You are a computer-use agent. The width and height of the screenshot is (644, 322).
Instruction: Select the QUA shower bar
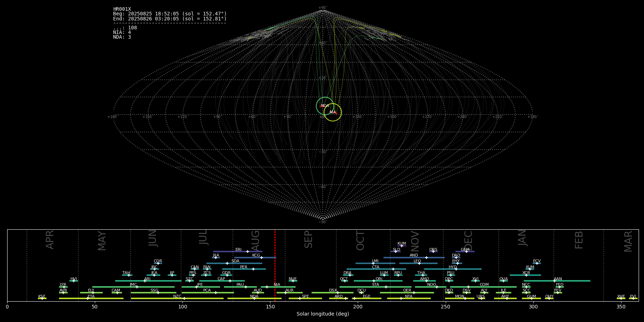(x=503, y=281)
